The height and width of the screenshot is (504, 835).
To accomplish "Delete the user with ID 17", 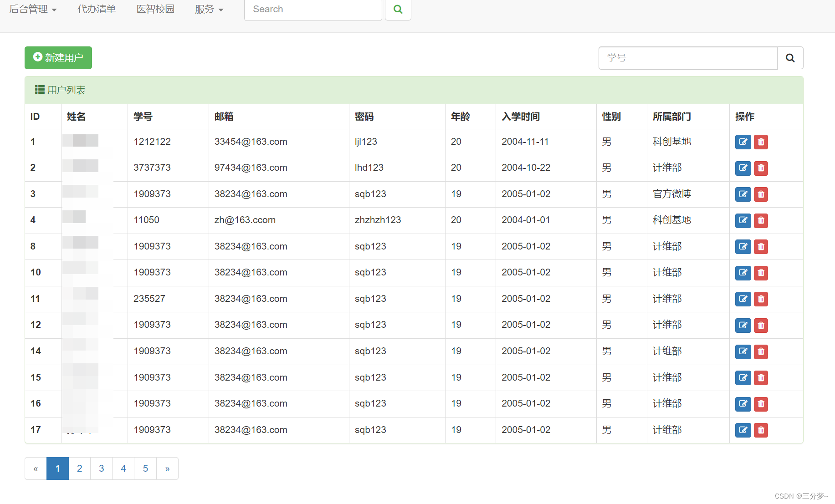I will pos(761,430).
